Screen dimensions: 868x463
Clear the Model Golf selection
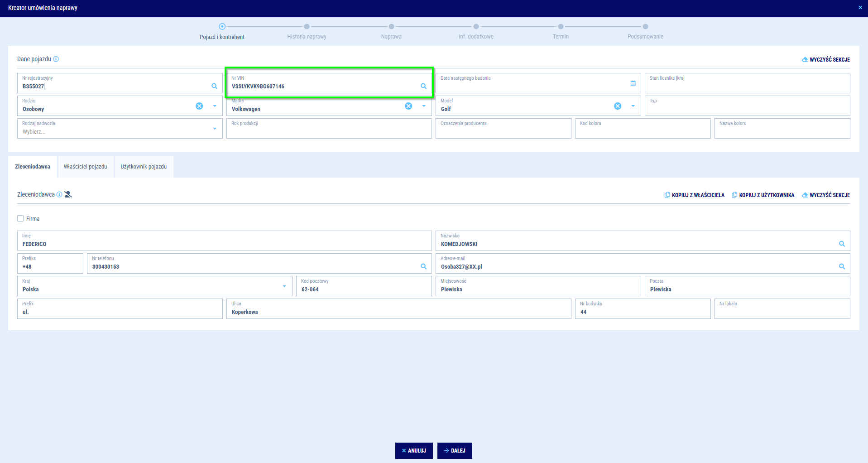(618, 106)
